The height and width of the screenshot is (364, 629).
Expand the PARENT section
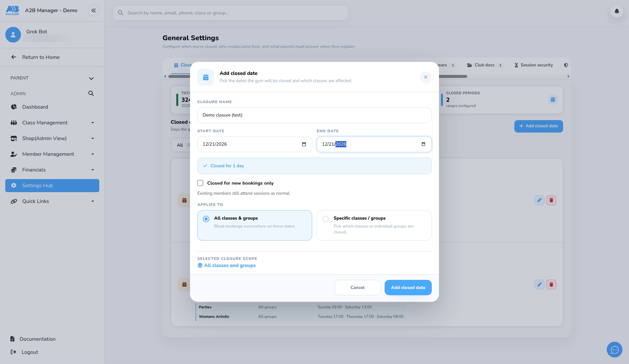pyautogui.click(x=52, y=78)
